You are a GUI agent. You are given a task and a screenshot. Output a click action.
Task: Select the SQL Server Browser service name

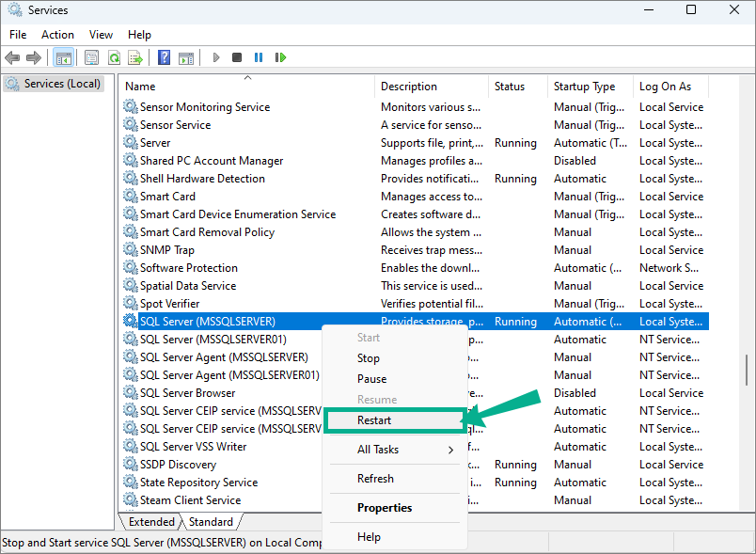click(187, 393)
